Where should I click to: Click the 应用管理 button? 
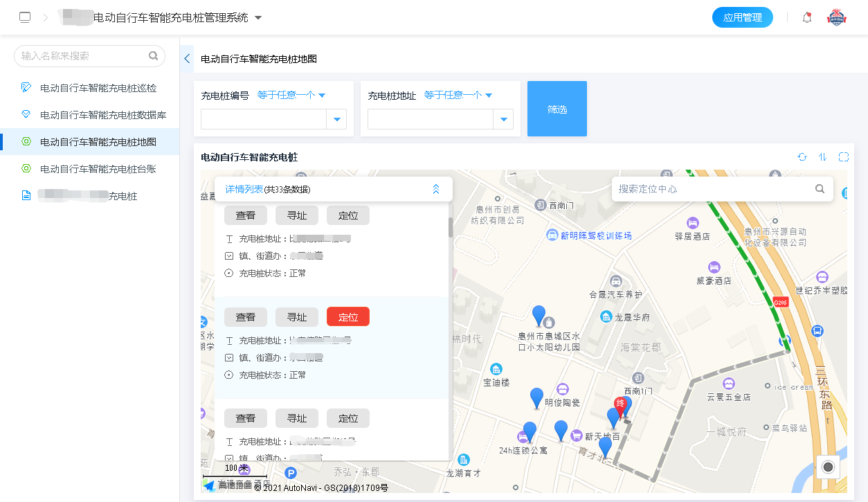point(742,18)
